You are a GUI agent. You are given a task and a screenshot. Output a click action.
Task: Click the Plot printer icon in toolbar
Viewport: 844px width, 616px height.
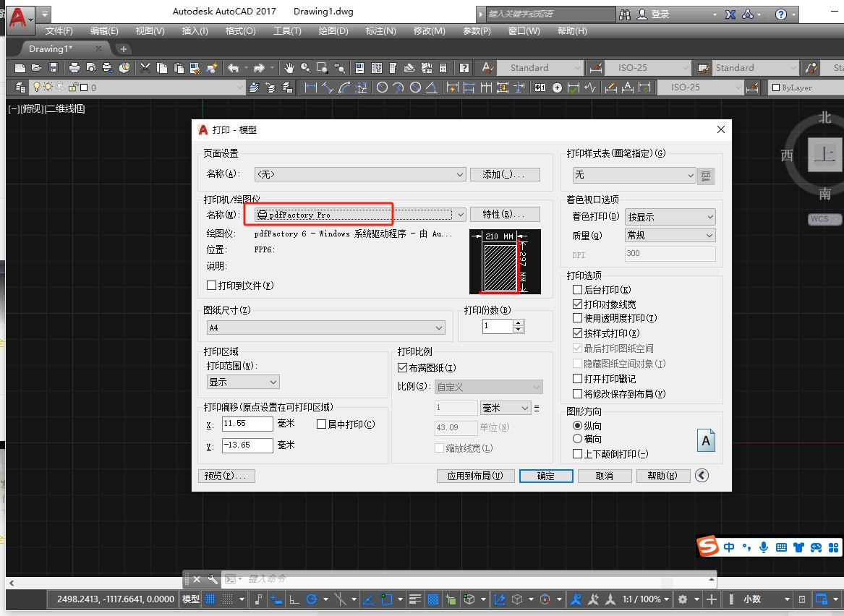pyautogui.click(x=74, y=68)
